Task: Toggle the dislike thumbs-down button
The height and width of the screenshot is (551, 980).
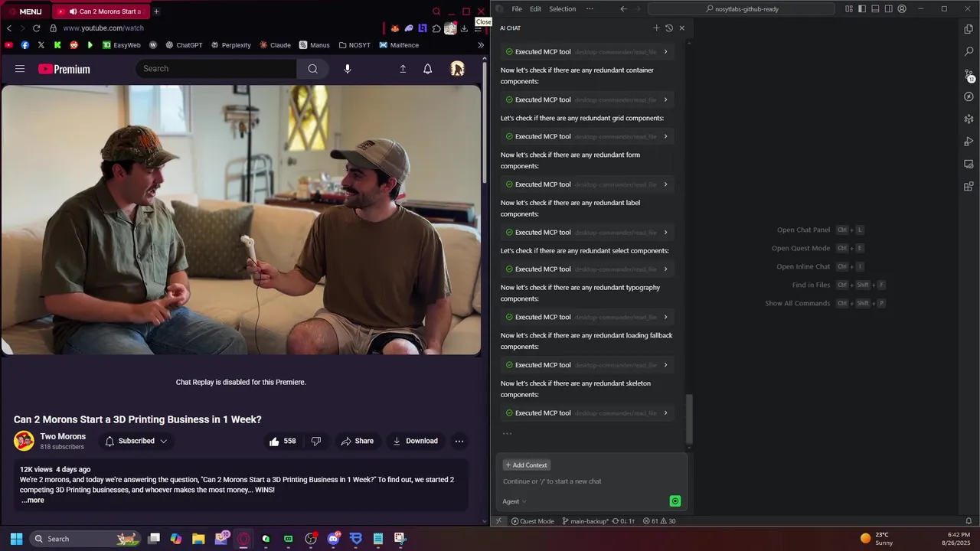Action: 316,441
